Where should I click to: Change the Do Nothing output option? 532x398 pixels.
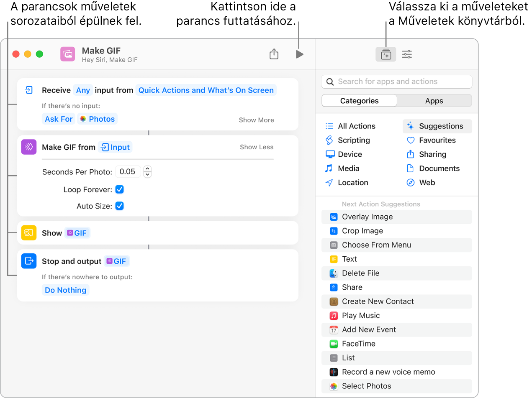click(66, 290)
